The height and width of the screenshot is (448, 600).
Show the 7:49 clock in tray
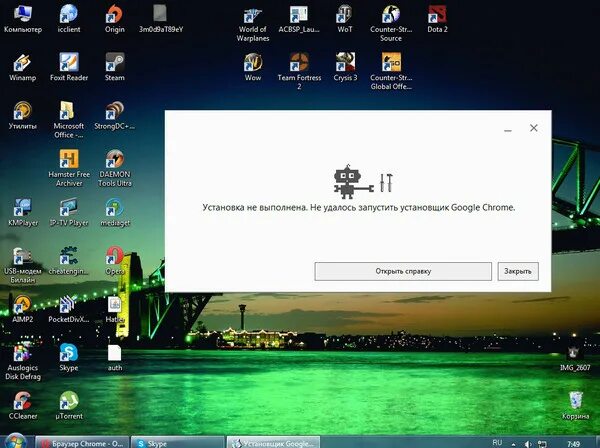(573, 444)
